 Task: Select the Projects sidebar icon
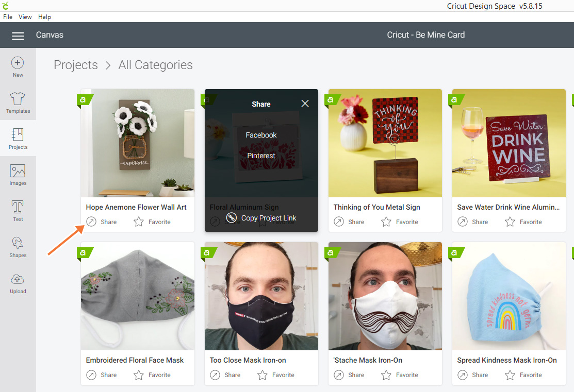[x=18, y=134]
